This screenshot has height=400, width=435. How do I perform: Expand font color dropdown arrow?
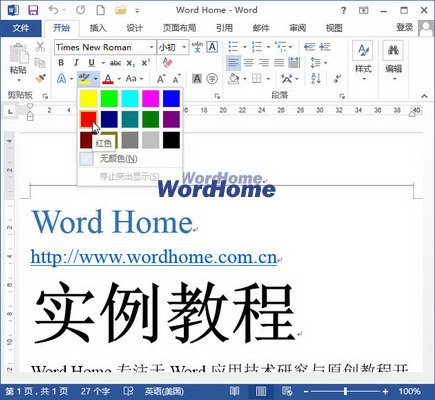(119, 79)
